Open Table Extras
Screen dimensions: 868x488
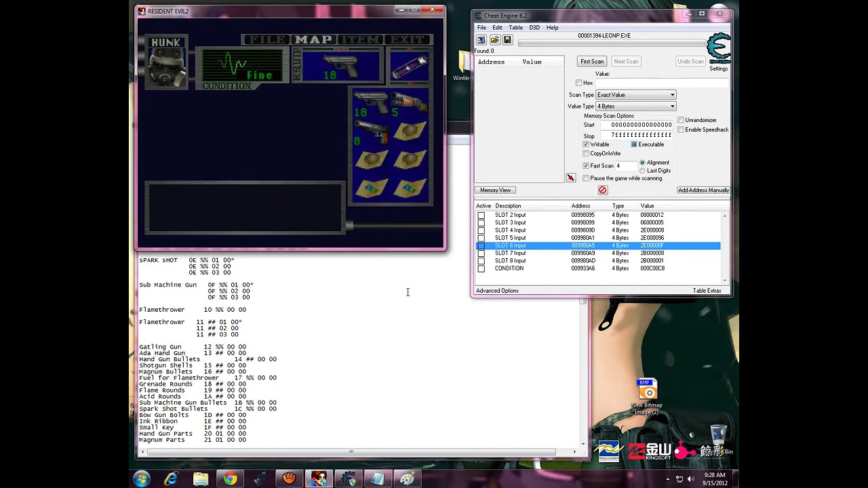[707, 291]
